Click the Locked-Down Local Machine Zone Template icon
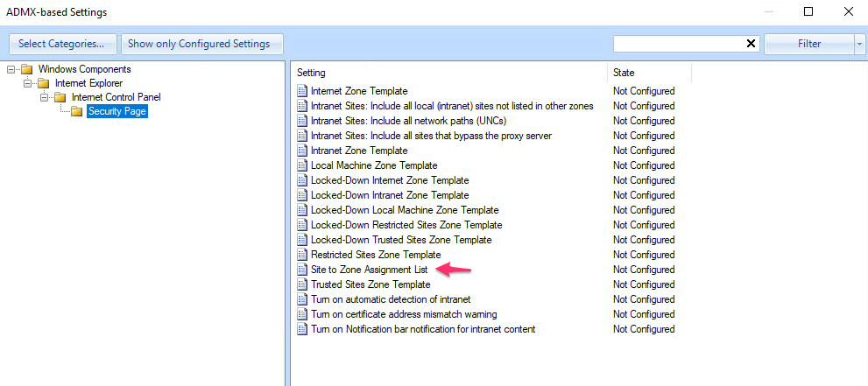This screenshot has width=868, height=386. 301,210
